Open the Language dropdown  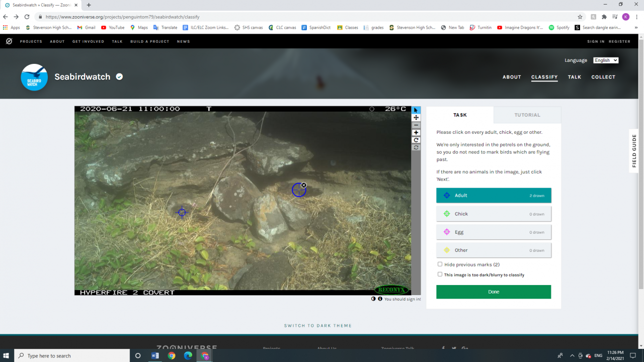pos(606,60)
